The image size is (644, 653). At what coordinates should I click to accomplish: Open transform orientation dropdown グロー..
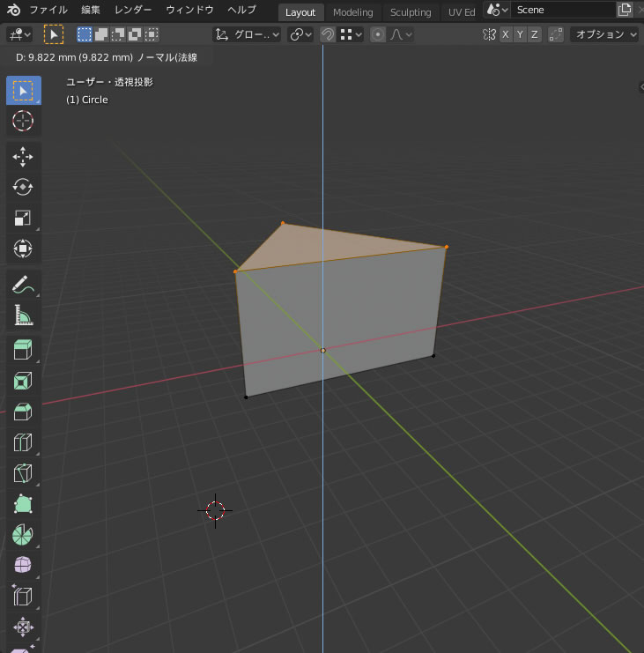[248, 34]
